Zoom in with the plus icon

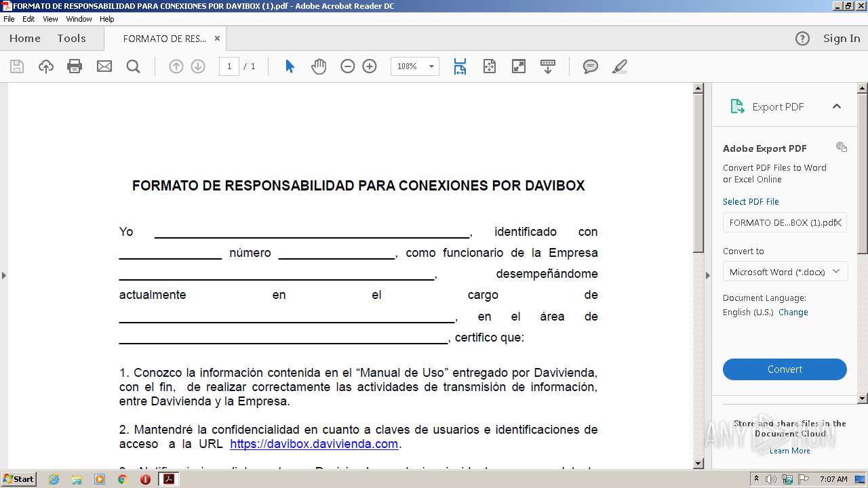point(370,66)
